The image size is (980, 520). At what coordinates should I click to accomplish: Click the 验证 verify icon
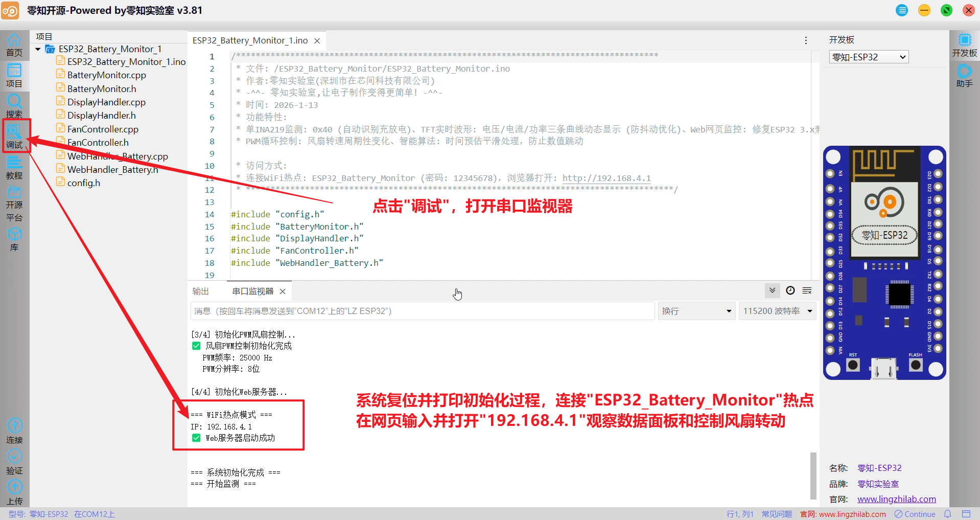[x=14, y=462]
